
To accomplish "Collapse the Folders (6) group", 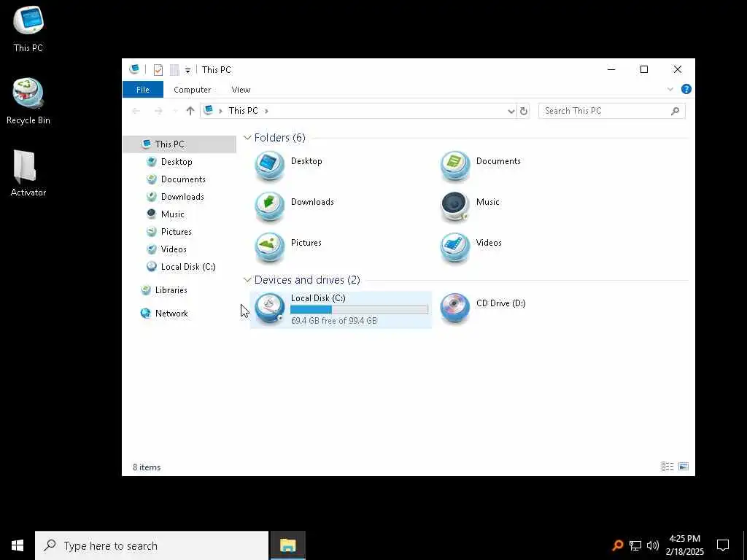I will point(247,138).
